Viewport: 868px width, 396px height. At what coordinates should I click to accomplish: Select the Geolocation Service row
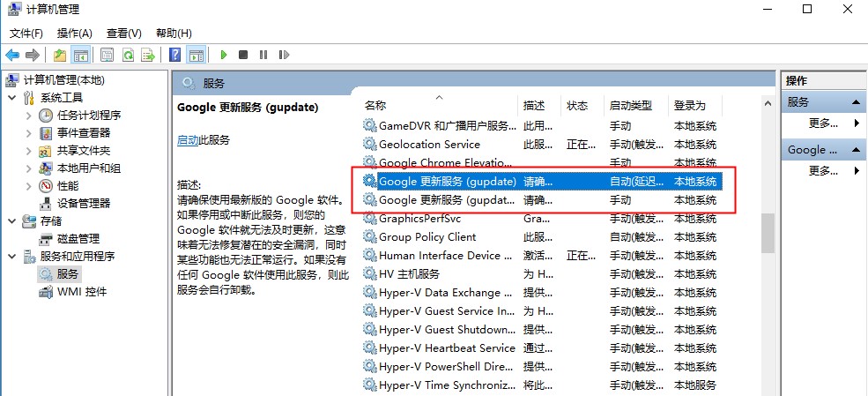coord(543,145)
